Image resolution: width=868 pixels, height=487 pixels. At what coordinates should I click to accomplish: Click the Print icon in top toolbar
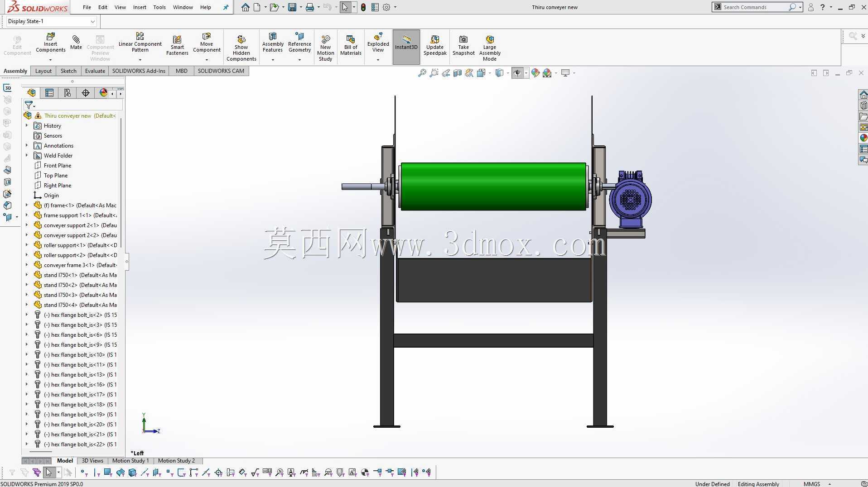click(310, 7)
